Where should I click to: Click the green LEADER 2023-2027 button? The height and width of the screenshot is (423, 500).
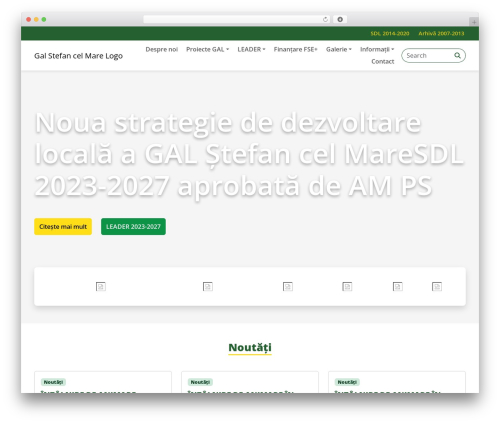click(x=133, y=227)
